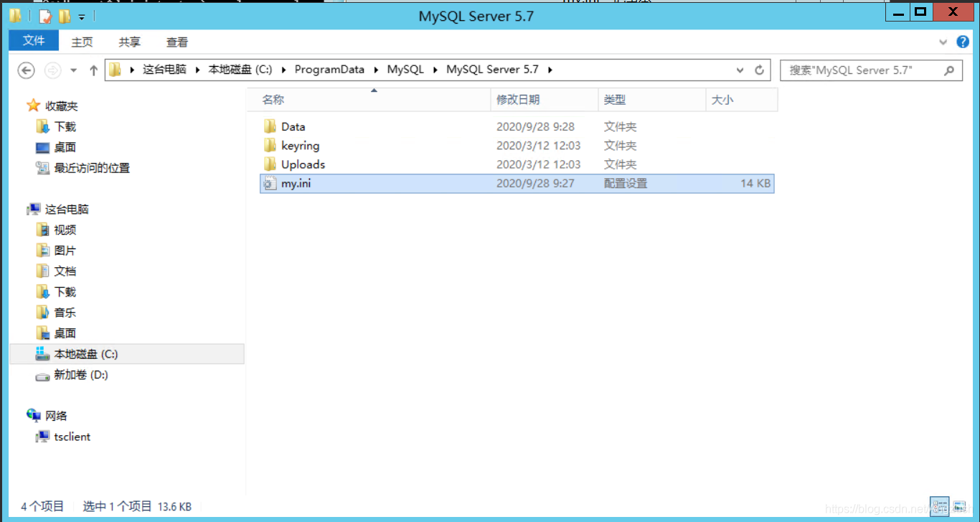Open the 音乐 folder in the sidebar

(x=65, y=313)
